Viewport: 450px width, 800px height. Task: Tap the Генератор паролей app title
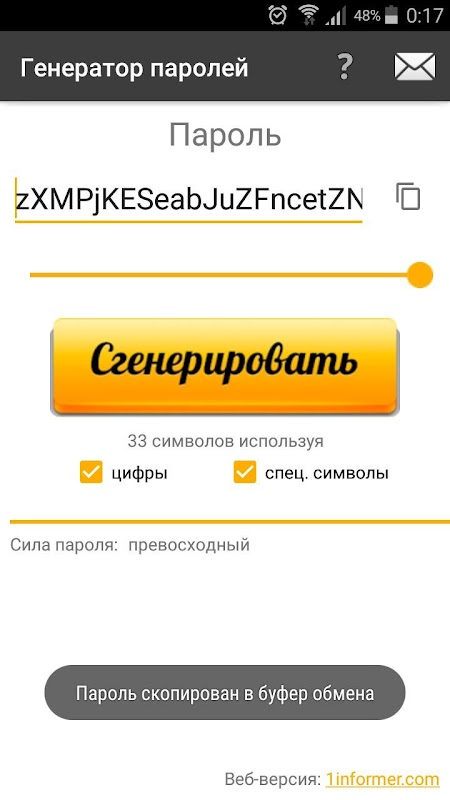(x=134, y=68)
